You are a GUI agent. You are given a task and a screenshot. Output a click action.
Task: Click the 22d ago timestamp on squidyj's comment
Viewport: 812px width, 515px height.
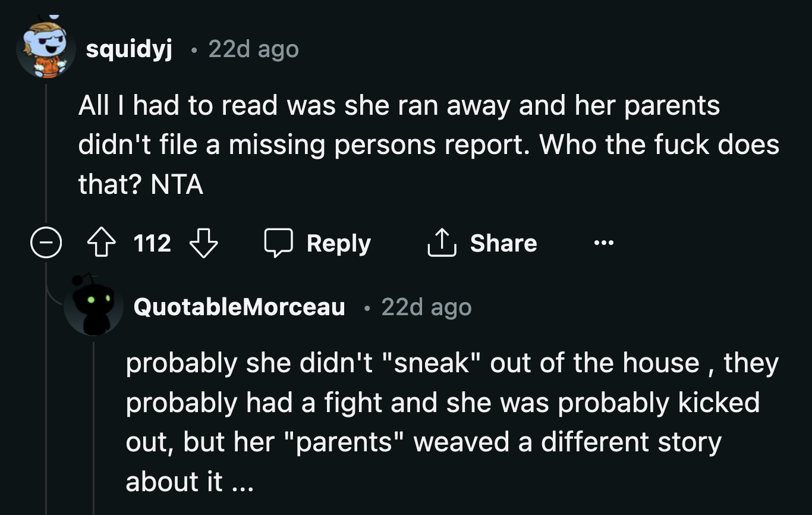coord(253,50)
